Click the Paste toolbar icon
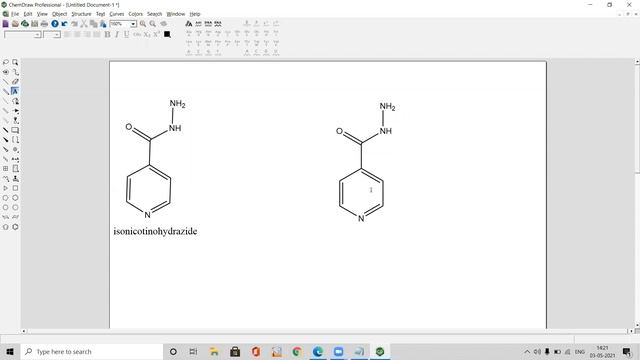Image resolution: width=640 pixels, height=360 pixels. pos(103,24)
